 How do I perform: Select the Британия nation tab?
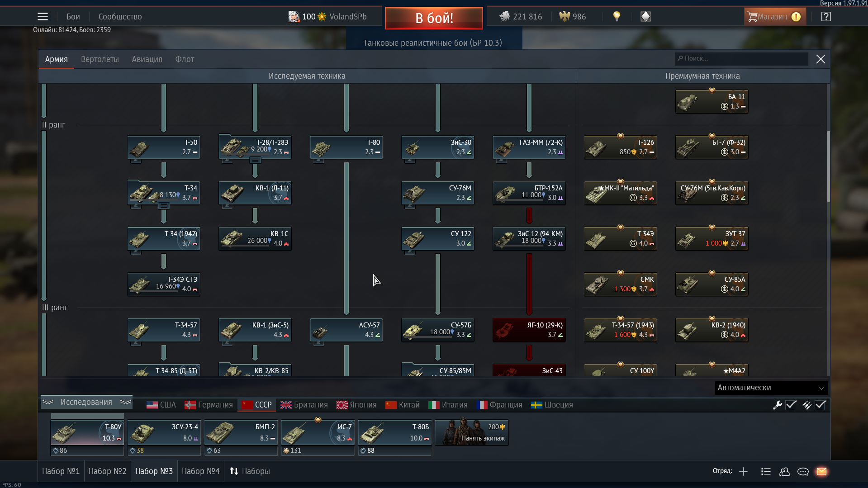click(x=304, y=405)
